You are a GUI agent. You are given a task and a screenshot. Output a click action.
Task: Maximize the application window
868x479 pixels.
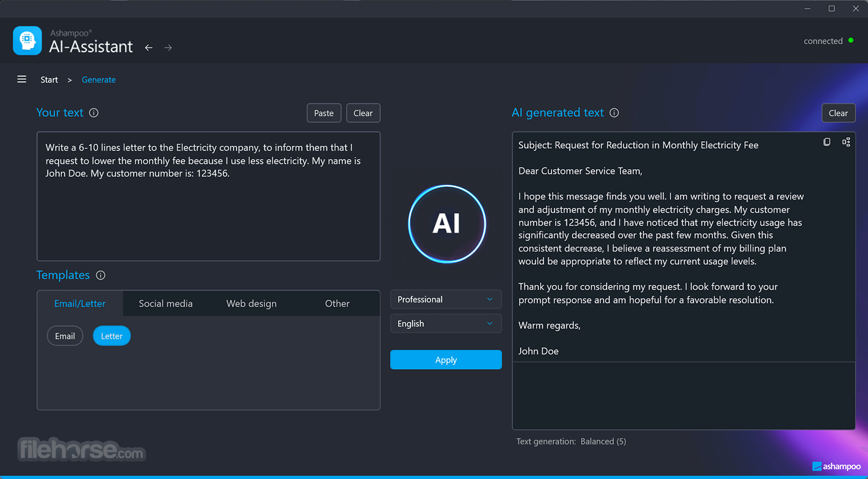[x=832, y=9]
